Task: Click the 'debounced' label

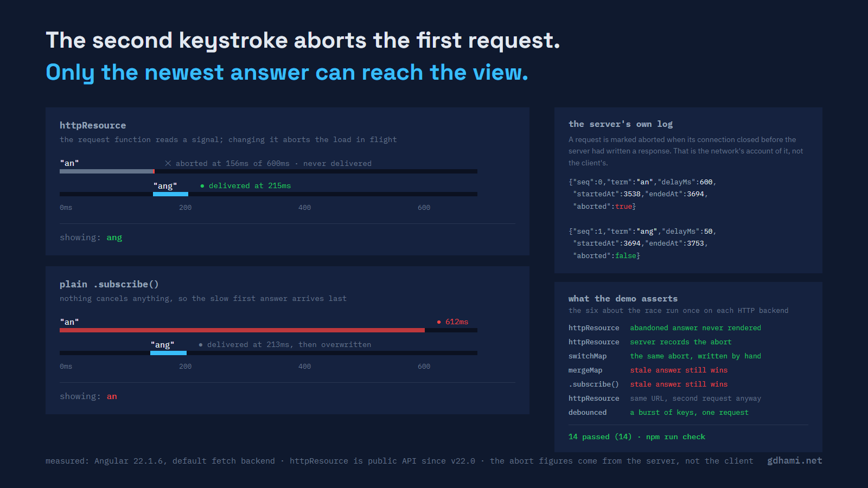Action: 588,413
